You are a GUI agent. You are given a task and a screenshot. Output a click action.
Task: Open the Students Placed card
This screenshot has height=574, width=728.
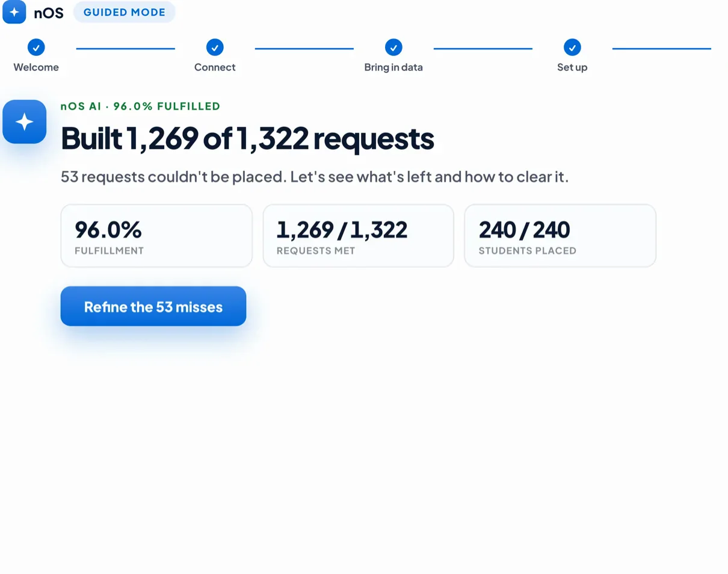(560, 236)
